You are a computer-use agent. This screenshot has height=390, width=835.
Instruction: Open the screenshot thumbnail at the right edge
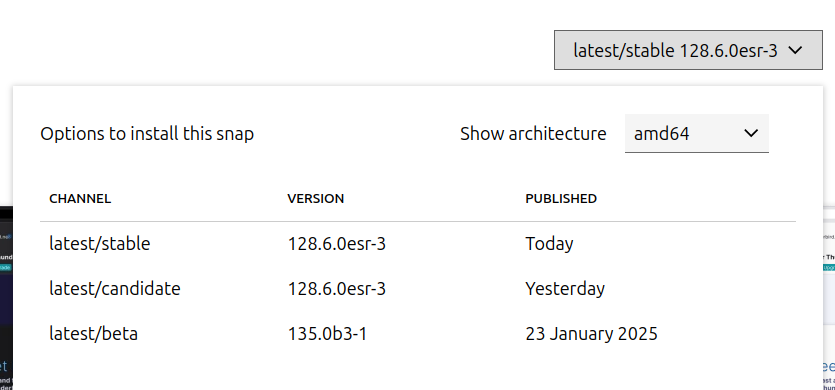[x=829, y=298]
